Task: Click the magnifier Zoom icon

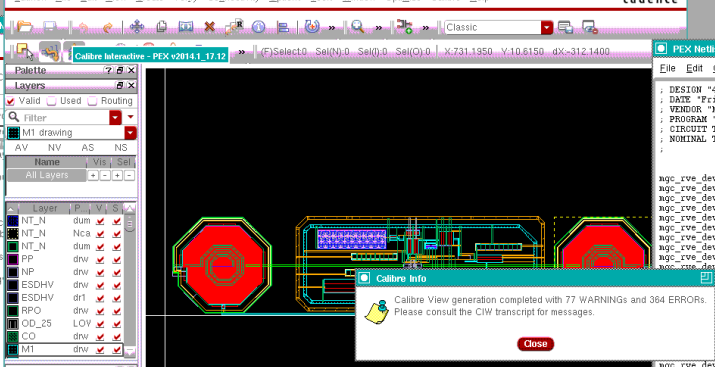Action: (x=358, y=27)
